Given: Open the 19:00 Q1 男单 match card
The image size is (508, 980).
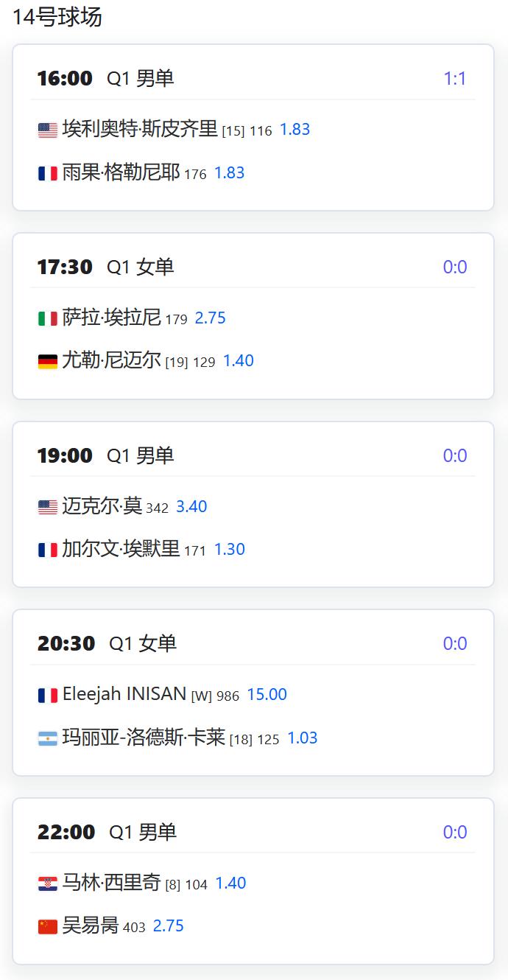Looking at the screenshot, I should (253, 505).
